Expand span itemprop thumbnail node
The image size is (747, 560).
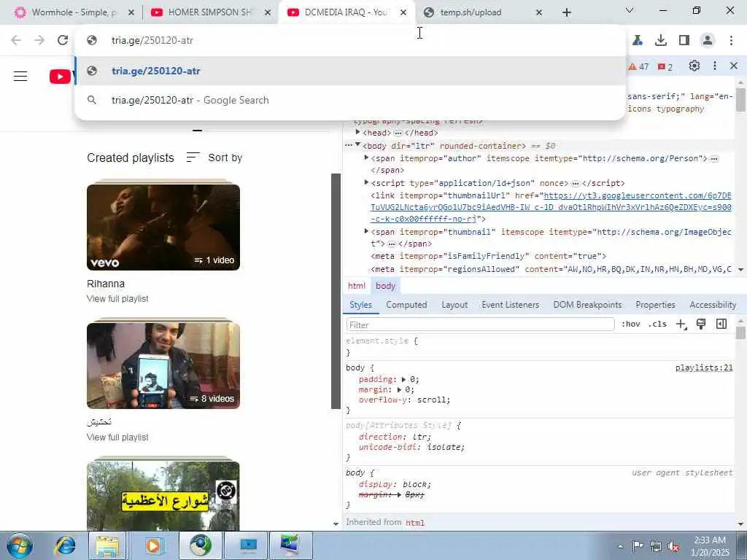[x=366, y=231]
